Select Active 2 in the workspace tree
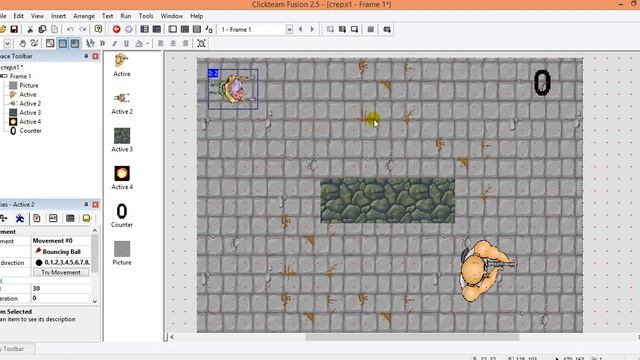Screen dimensions: 640x360 (x=30, y=104)
